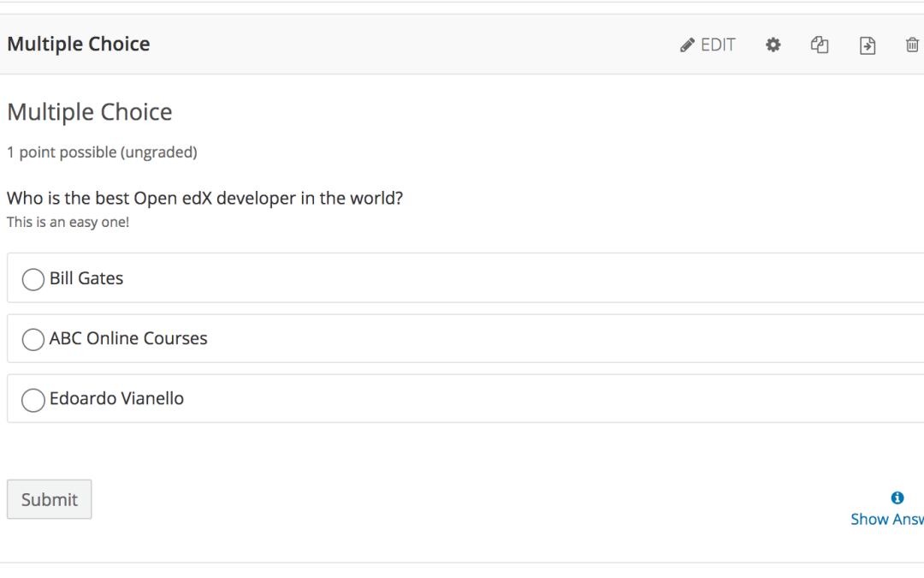Pick the Edoardo Vianello radio button
This screenshot has height=578, width=924.
33,399
